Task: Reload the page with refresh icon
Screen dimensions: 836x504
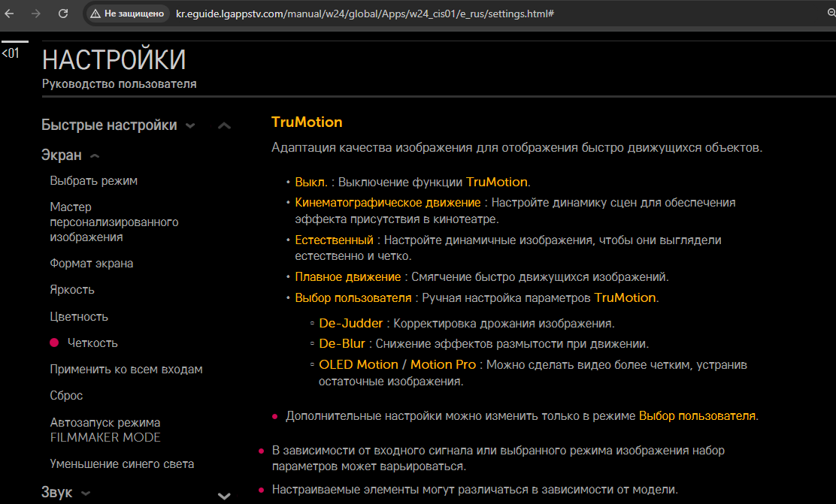Action: pos(63,14)
